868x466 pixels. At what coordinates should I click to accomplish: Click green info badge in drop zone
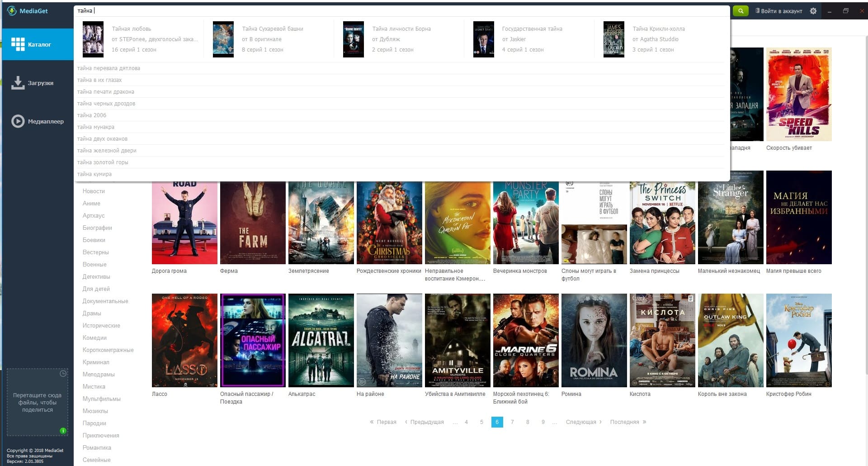click(x=63, y=431)
